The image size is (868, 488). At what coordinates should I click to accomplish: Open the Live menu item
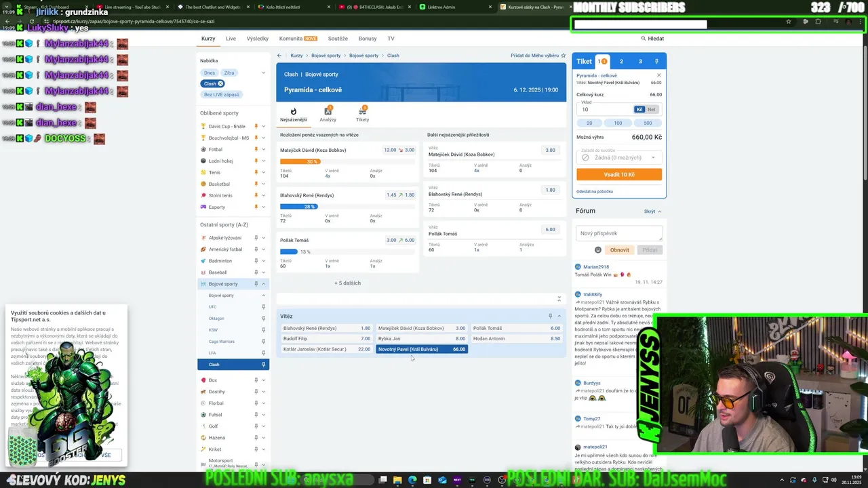(231, 39)
